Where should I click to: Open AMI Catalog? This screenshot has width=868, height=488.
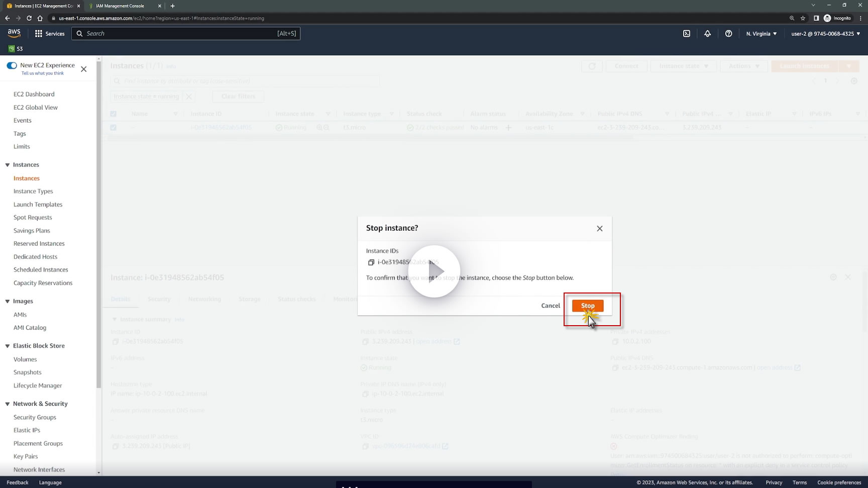tap(30, 328)
